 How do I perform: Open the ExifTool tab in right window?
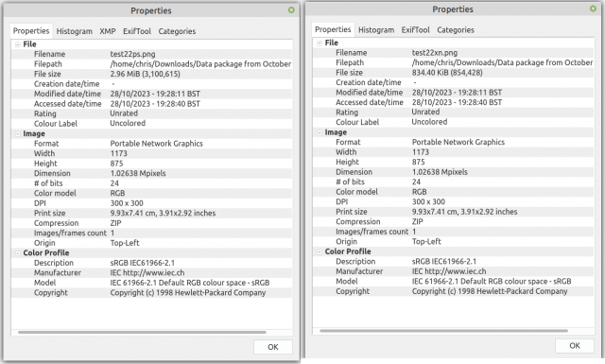pyautogui.click(x=416, y=29)
